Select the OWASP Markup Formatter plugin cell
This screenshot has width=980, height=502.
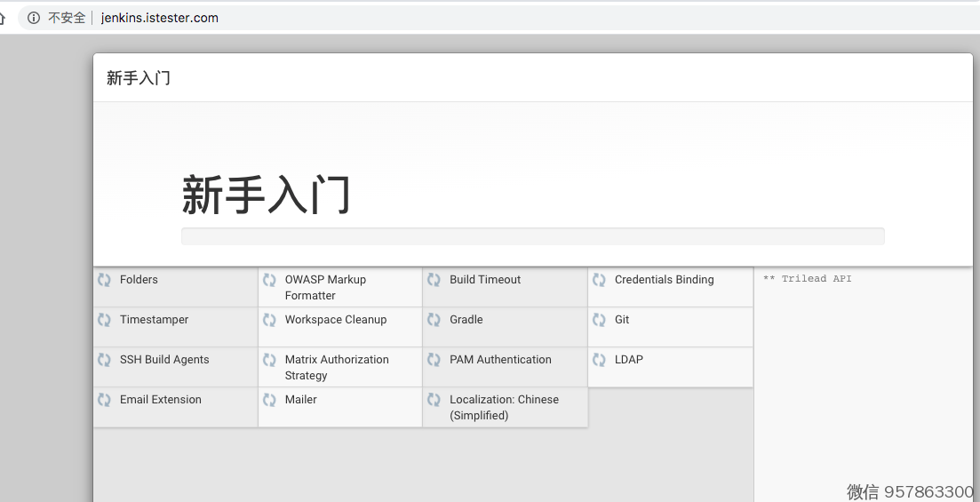325,287
